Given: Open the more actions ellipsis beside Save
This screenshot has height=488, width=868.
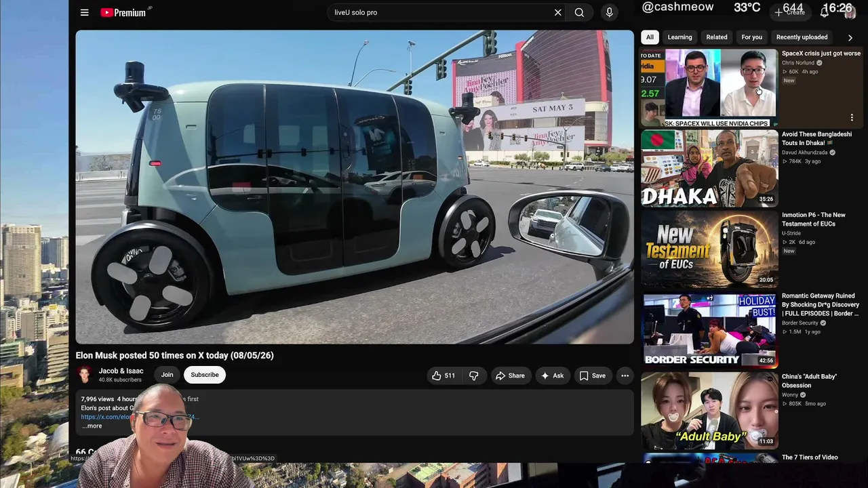Looking at the screenshot, I should tap(625, 375).
